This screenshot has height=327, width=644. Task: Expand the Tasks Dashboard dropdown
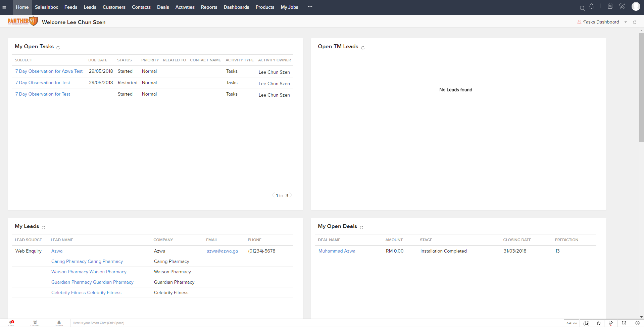[x=626, y=22]
